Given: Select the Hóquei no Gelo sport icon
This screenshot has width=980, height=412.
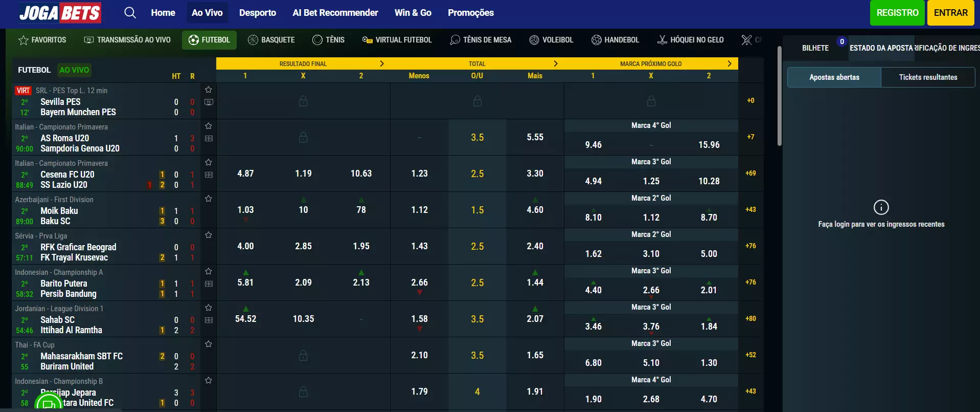Looking at the screenshot, I should (x=662, y=40).
